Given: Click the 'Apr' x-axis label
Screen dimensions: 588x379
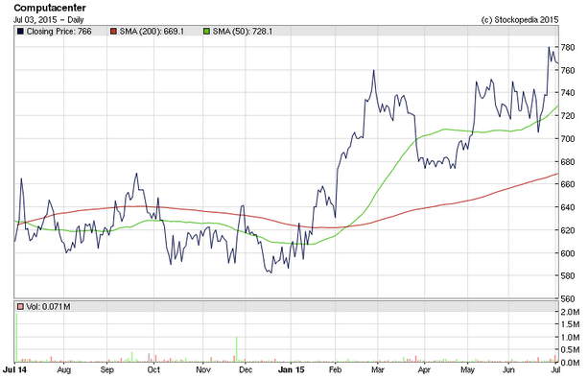Looking at the screenshot, I should point(424,370).
